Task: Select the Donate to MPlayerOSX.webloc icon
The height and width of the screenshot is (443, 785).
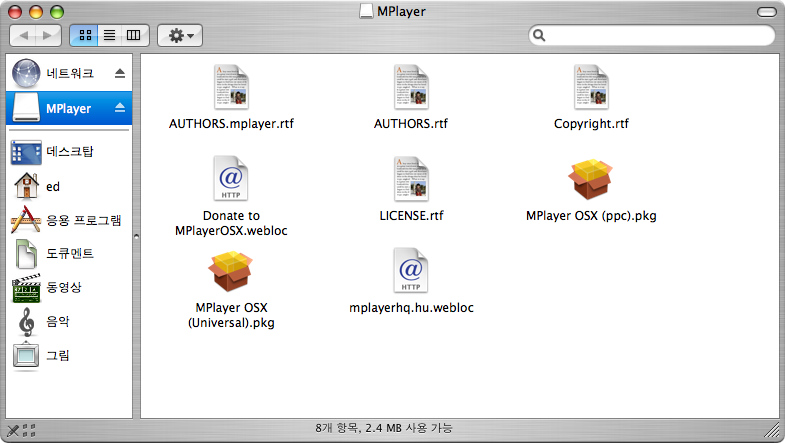Action: coord(231,178)
